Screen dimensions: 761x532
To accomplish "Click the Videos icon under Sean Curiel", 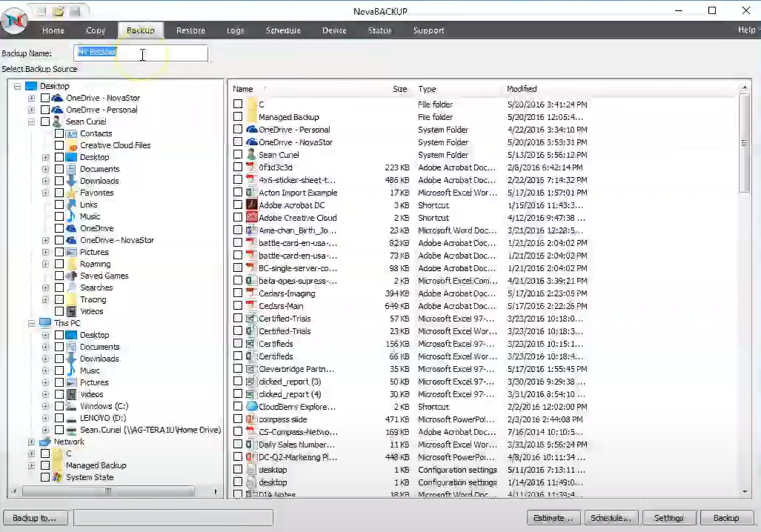I will pos(71,311).
